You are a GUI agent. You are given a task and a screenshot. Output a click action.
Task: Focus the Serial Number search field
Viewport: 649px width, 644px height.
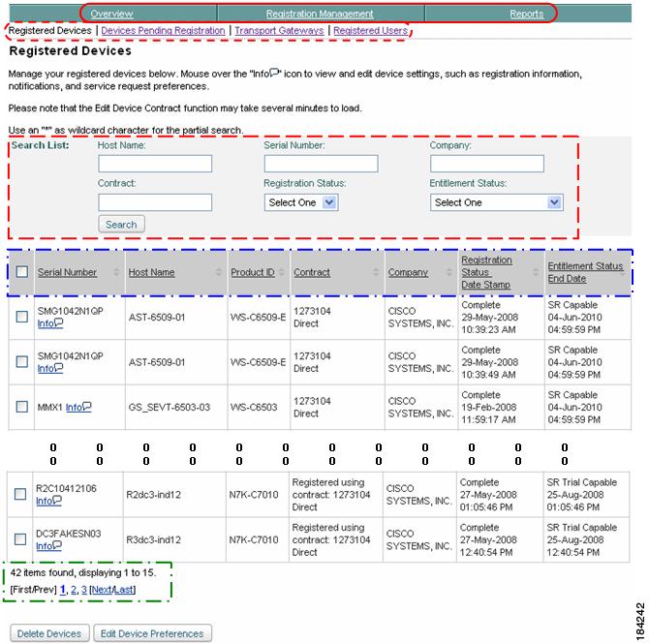click(322, 164)
